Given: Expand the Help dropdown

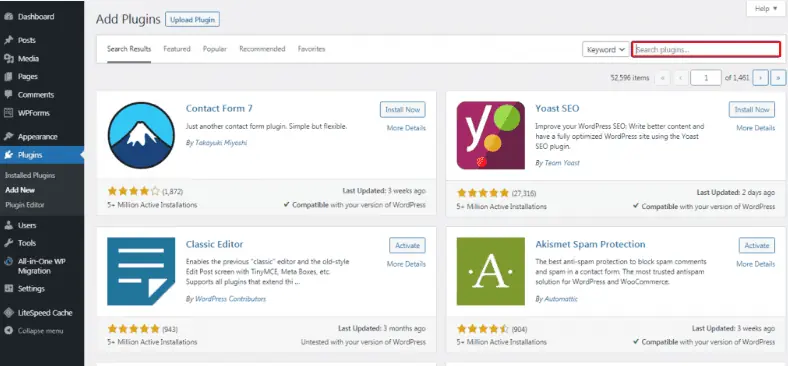Looking at the screenshot, I should click(x=766, y=9).
